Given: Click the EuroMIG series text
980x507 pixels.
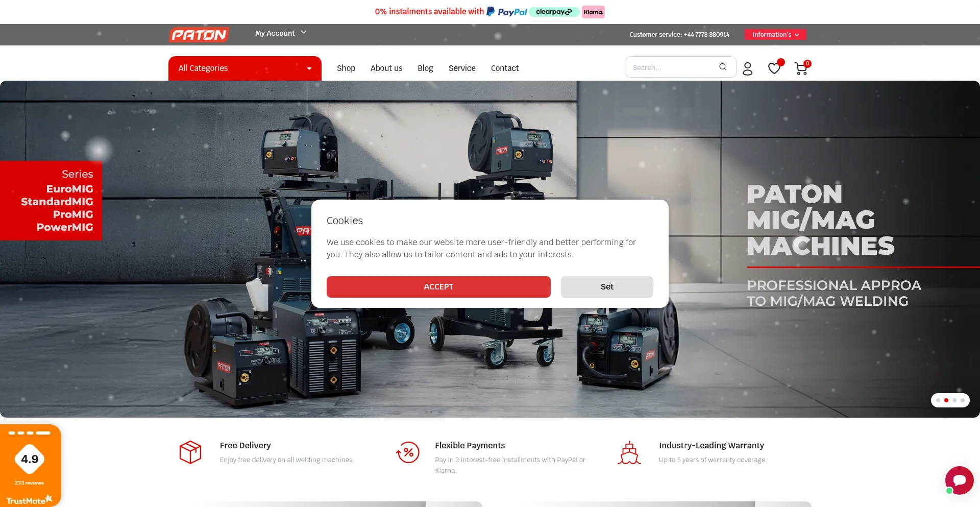Looking at the screenshot, I should (x=70, y=189).
